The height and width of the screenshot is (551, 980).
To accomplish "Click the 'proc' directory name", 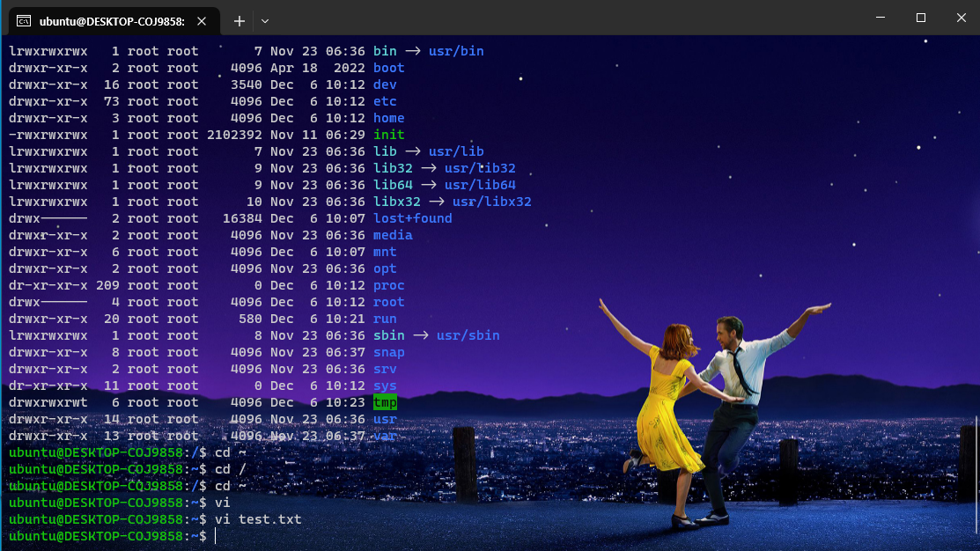I will [x=389, y=285].
